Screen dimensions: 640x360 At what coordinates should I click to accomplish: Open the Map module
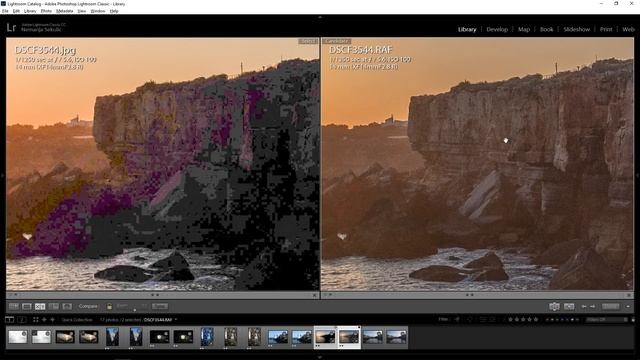click(x=524, y=29)
